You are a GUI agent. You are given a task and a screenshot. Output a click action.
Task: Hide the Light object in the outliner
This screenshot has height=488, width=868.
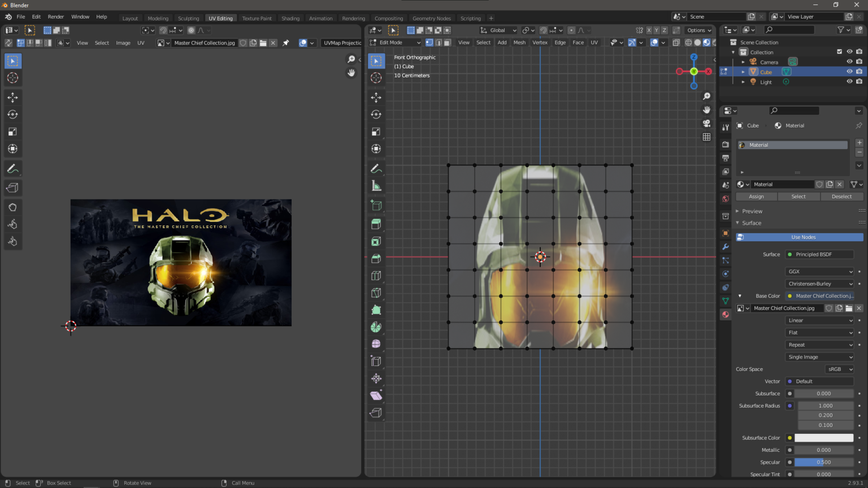pos(849,81)
